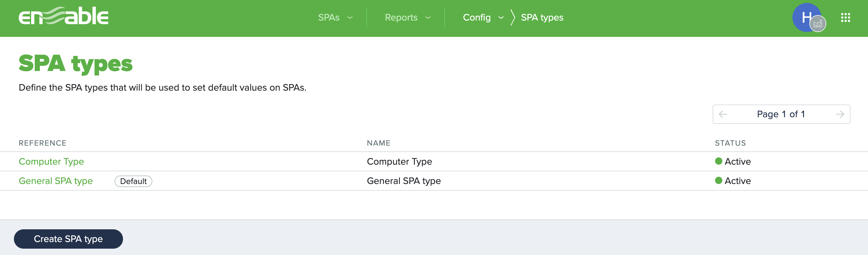Click the Reference column header
This screenshot has height=255, width=868.
click(x=42, y=143)
